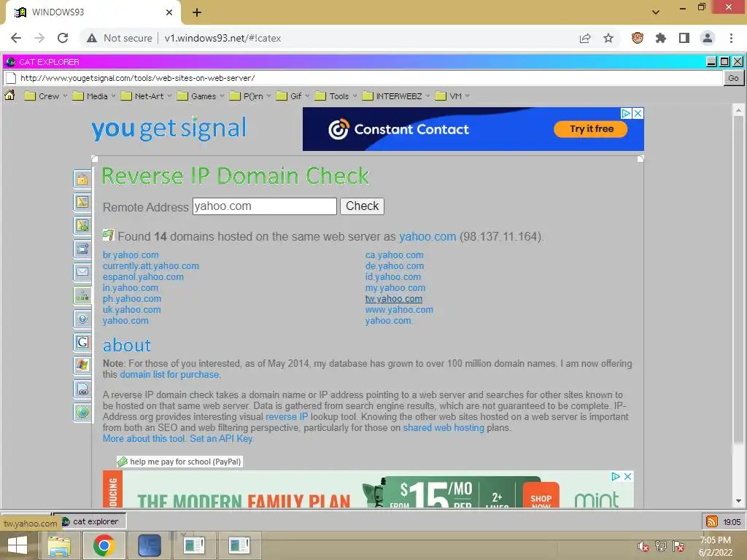
Task: Click the second sidebar map icon
Action: click(82, 203)
